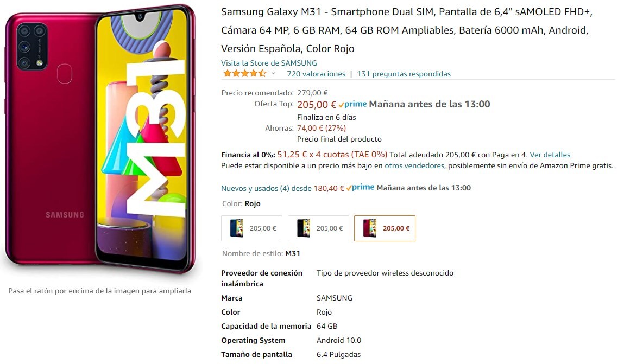Click the struck-through 279,00 € recommended price
The height and width of the screenshot is (364, 624).
tap(312, 93)
